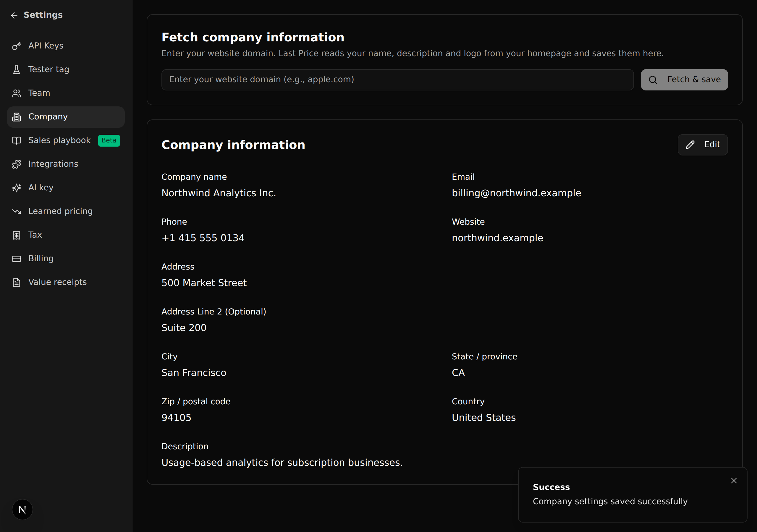Open the API Keys settings page
The image size is (757, 532).
pyautogui.click(x=66, y=46)
